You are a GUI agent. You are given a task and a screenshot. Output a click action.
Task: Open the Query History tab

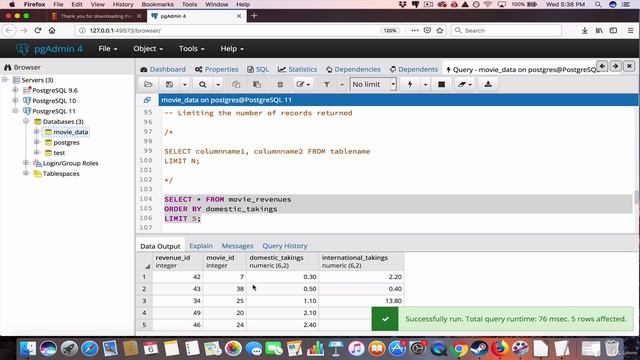(284, 246)
